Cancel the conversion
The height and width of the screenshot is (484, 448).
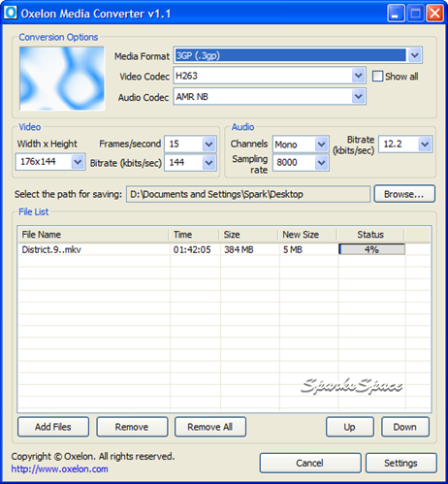click(310, 463)
